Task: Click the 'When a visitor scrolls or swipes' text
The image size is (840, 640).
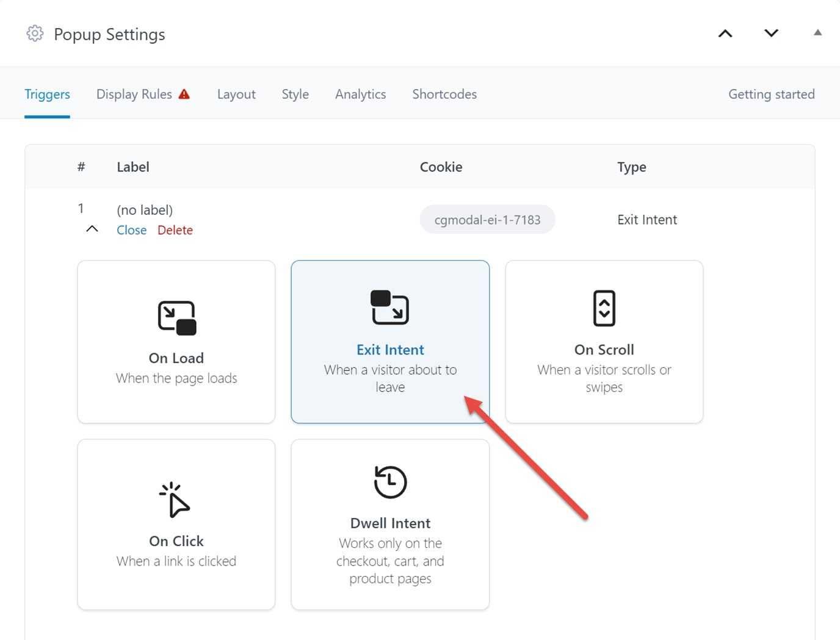Action: (604, 378)
